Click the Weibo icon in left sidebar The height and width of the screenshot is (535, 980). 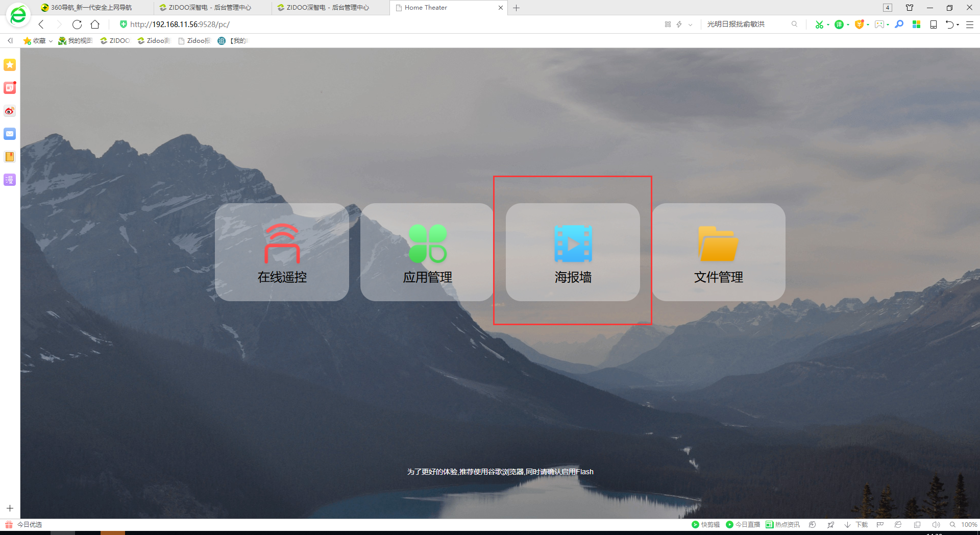[x=10, y=111]
